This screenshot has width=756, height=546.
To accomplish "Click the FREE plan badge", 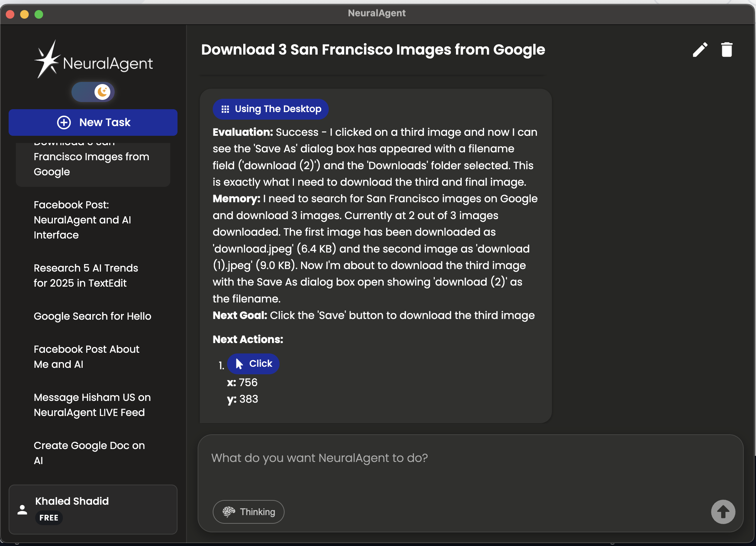I will tap(49, 518).
